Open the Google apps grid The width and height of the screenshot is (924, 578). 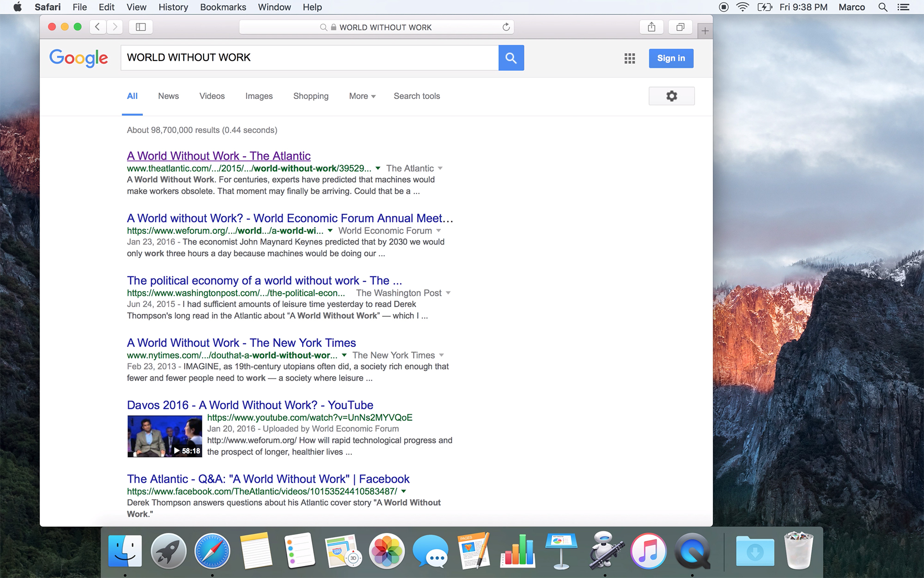coord(630,58)
